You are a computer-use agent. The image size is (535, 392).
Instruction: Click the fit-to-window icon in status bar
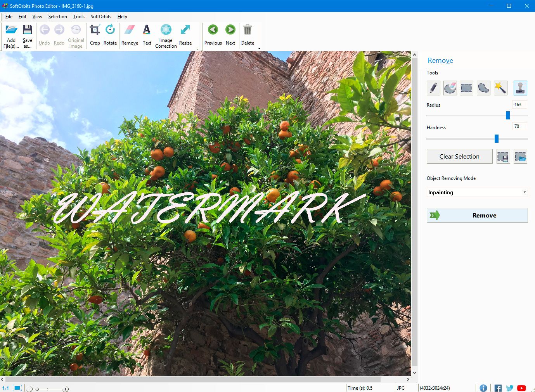click(x=17, y=388)
